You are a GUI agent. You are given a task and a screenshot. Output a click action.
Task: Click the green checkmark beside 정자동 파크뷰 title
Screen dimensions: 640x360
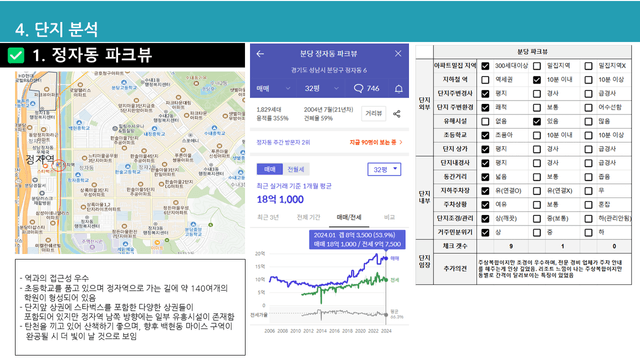[x=16, y=55]
